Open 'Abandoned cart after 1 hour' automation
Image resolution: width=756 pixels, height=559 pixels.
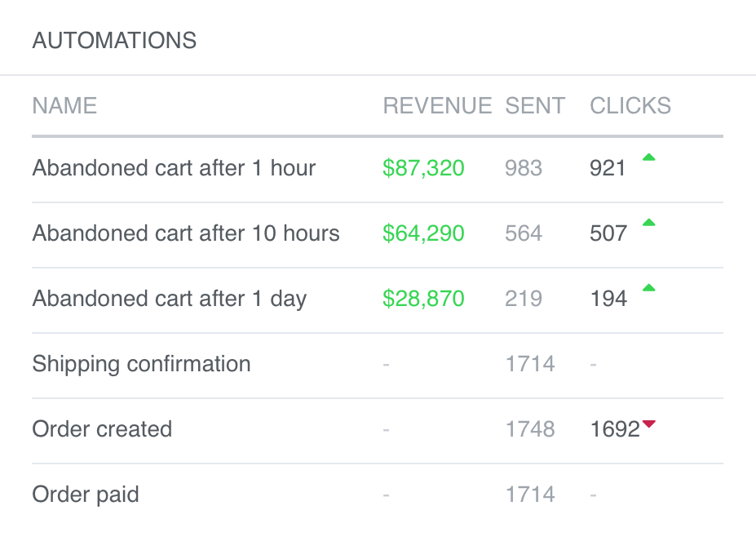(x=174, y=169)
